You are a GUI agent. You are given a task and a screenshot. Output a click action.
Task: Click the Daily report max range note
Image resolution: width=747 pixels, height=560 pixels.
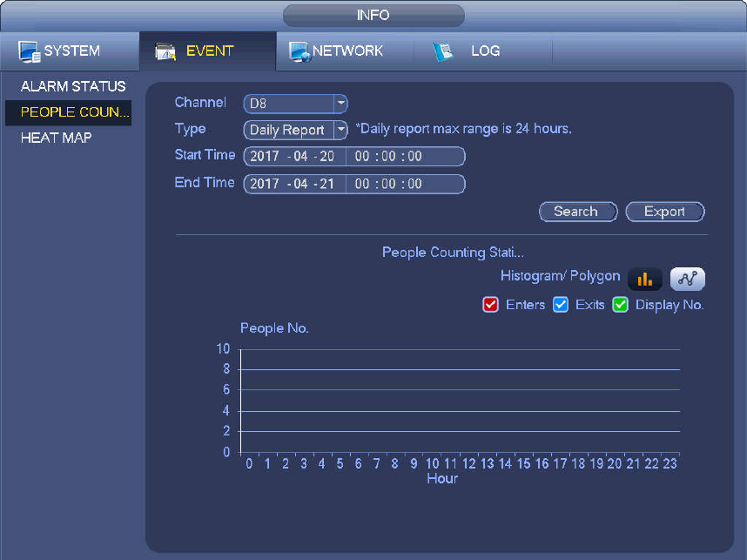click(463, 129)
